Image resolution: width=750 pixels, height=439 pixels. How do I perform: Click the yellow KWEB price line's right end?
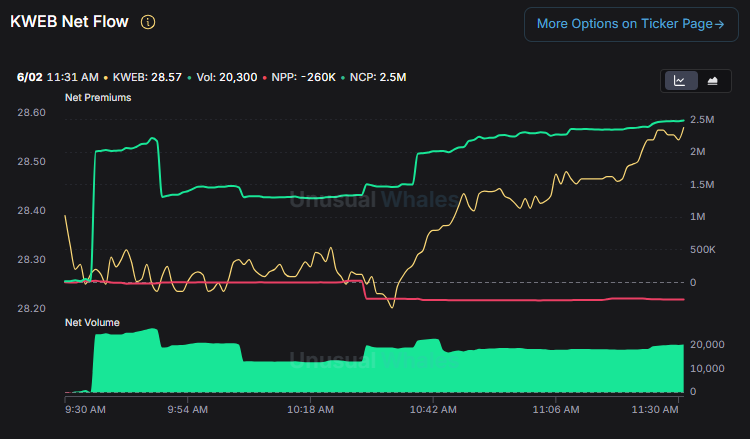pyautogui.click(x=683, y=128)
